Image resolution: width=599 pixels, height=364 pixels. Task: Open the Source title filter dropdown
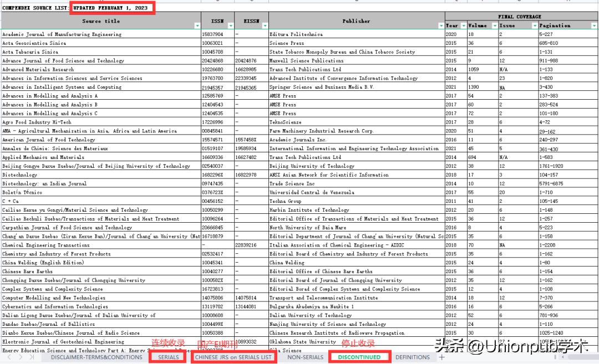(197, 26)
